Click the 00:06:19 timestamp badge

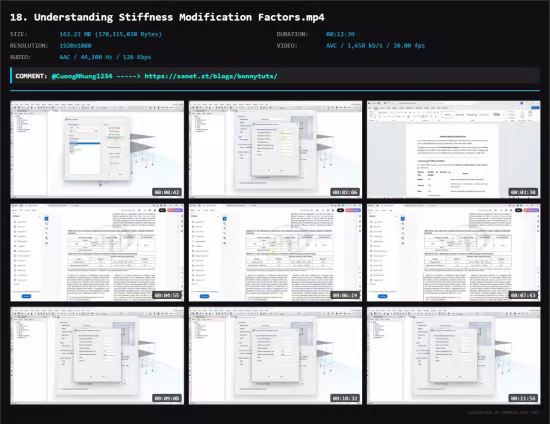coord(345,295)
